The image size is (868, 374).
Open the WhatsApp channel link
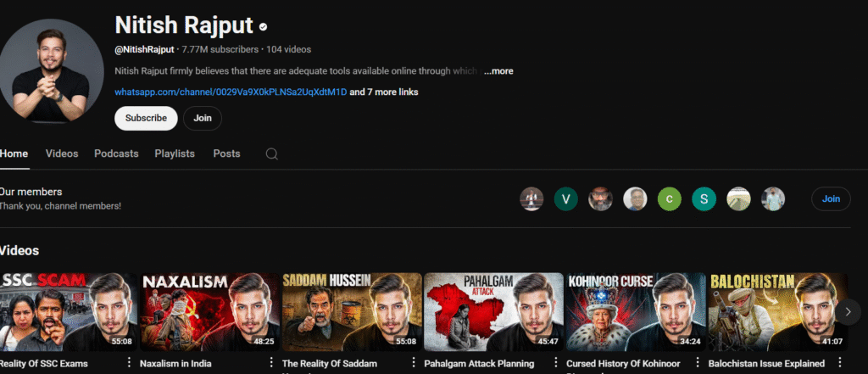[231, 92]
